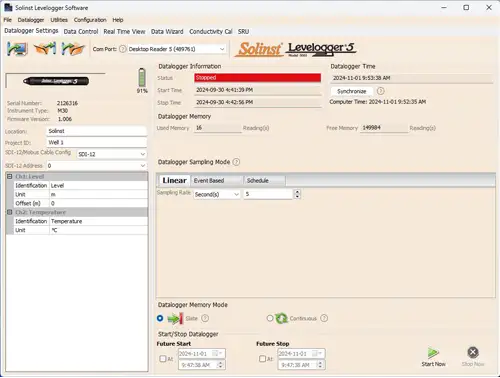The image size is (500, 378).
Task: Click the Ch2 Identification Temperature cell
Action: (x=98, y=221)
